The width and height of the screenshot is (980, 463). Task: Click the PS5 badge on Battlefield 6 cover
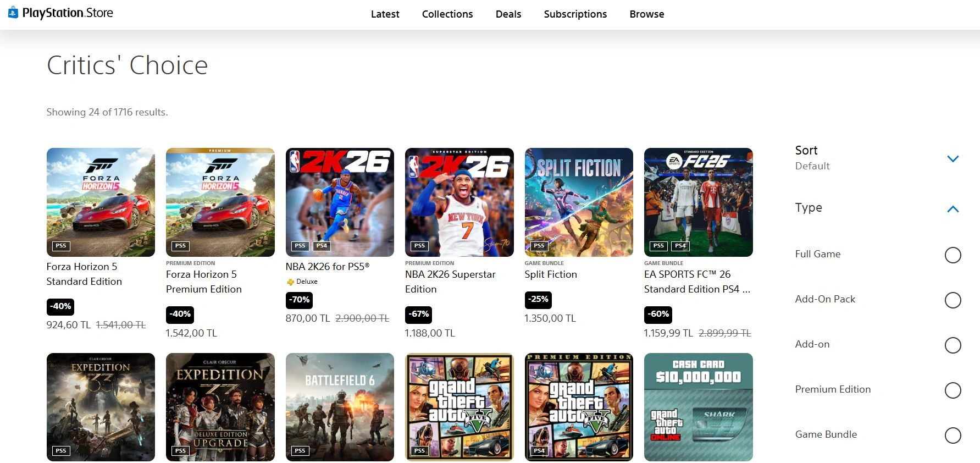tap(300, 451)
